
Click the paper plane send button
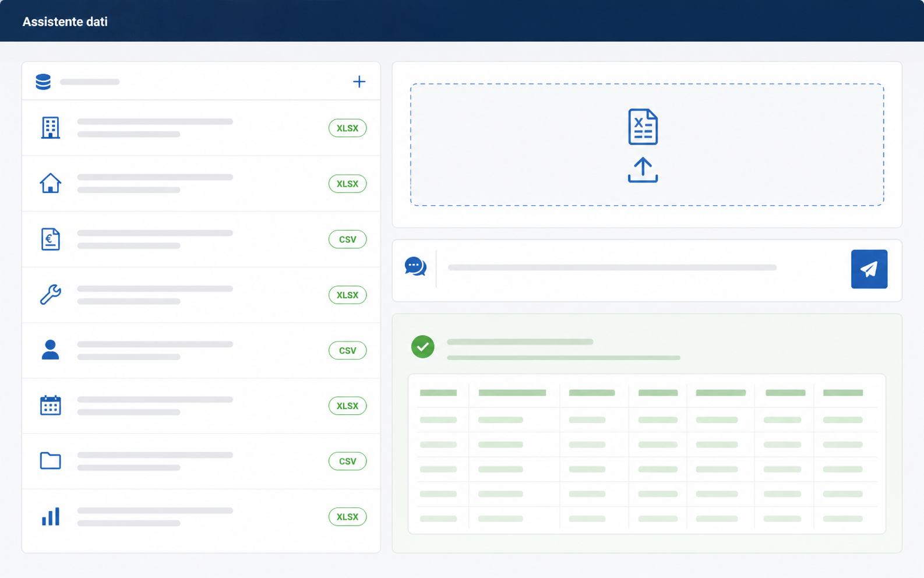point(869,269)
